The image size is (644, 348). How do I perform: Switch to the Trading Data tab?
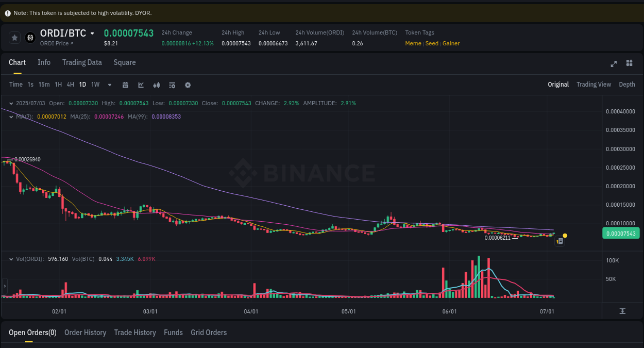(x=82, y=62)
